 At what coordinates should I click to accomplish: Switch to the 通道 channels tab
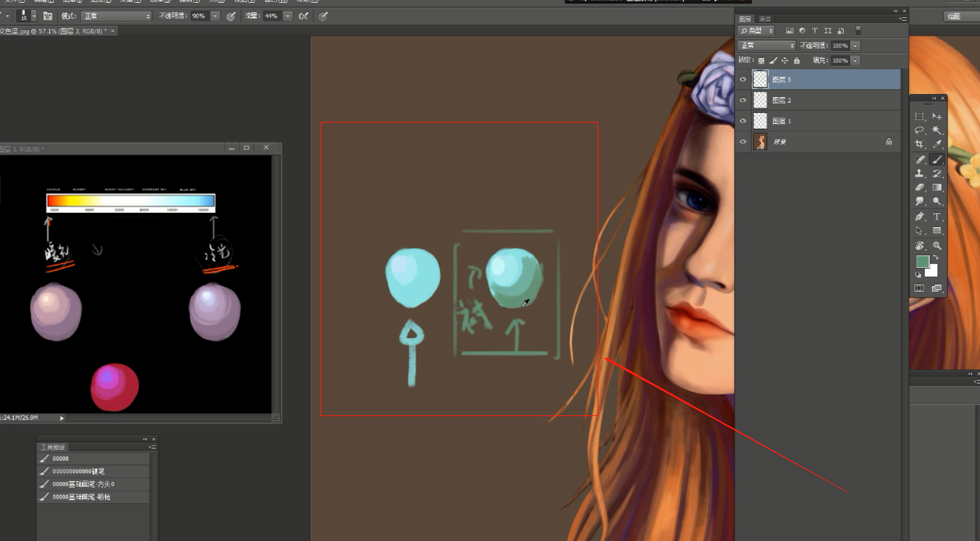pyautogui.click(x=764, y=19)
